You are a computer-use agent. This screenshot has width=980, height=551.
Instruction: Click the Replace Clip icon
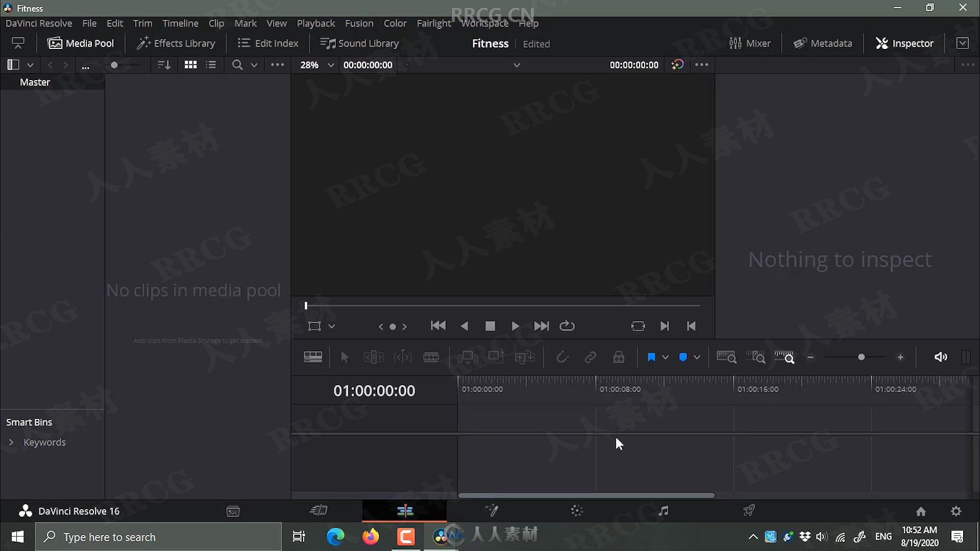pos(525,357)
